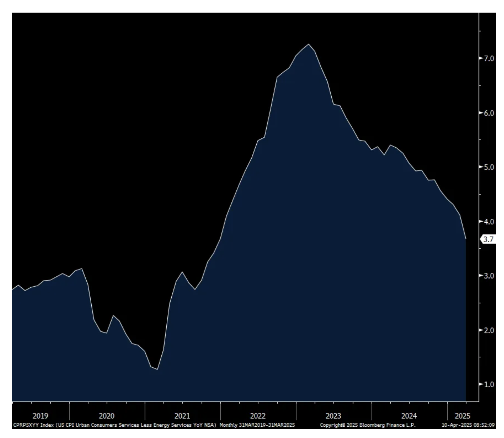Select the 2025 year label on the time axis
The image size is (504, 438).
[x=462, y=416]
